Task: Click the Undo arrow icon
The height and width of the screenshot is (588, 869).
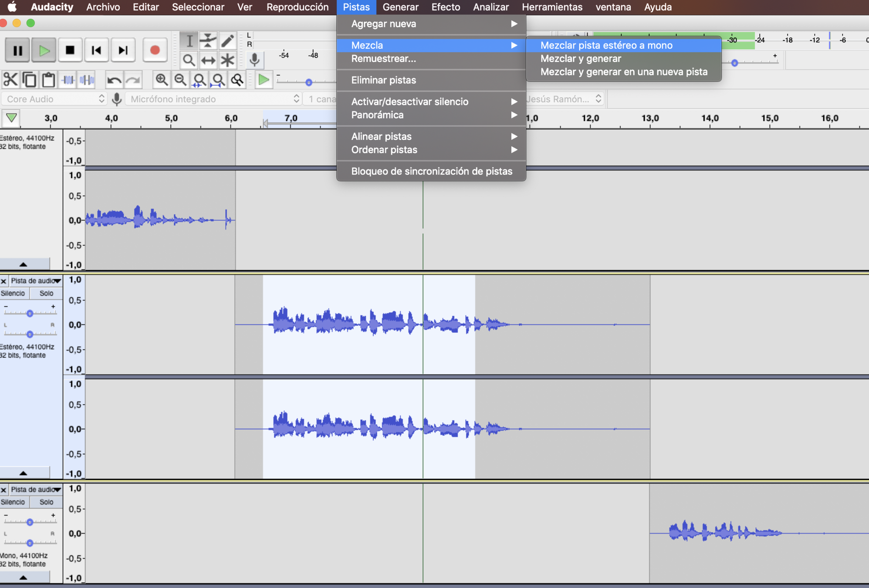Action: coord(114,80)
